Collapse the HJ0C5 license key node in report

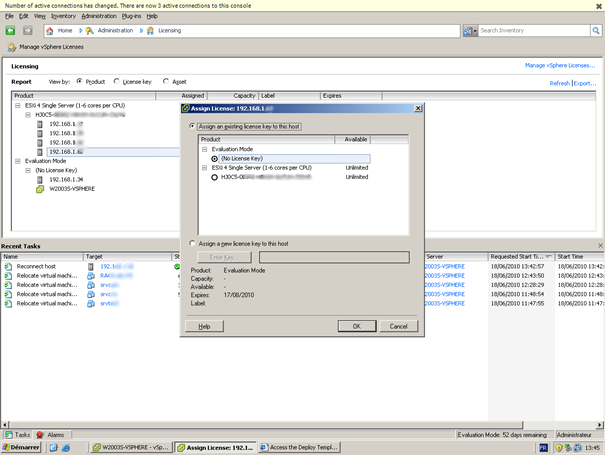click(x=28, y=115)
